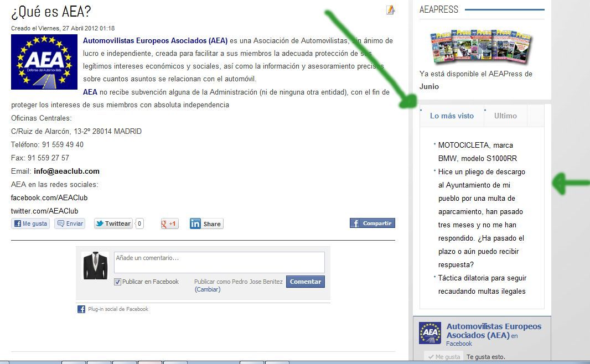This screenshot has height=364, width=590.
Task: Click the (Cambiar) link
Action: (208, 289)
